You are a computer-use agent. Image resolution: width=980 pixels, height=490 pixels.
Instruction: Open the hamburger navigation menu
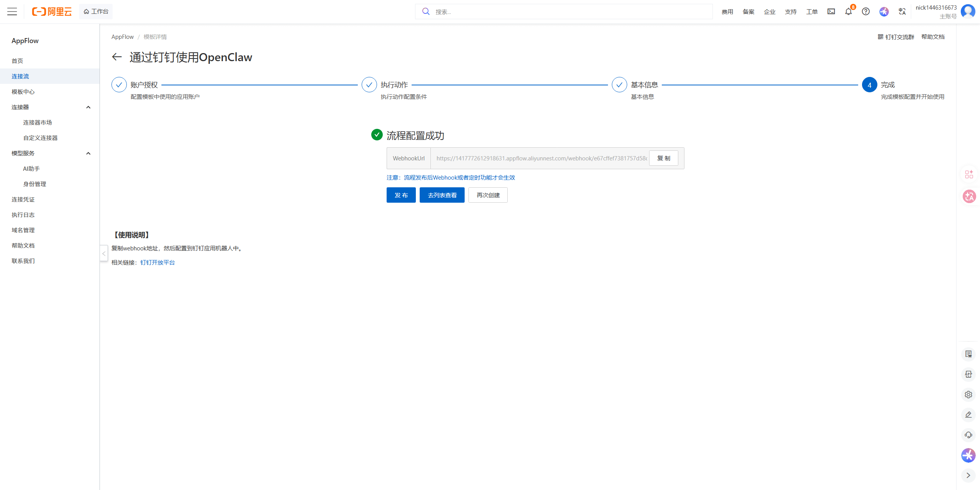click(12, 12)
